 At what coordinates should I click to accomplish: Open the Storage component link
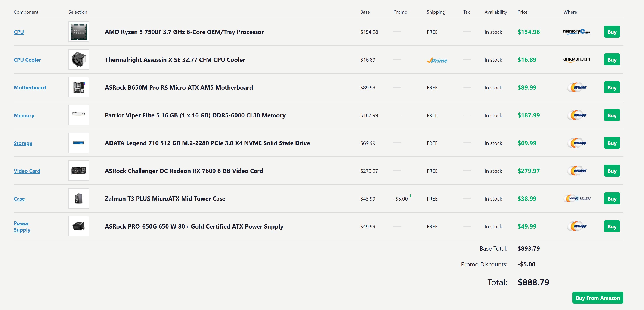[x=23, y=143]
